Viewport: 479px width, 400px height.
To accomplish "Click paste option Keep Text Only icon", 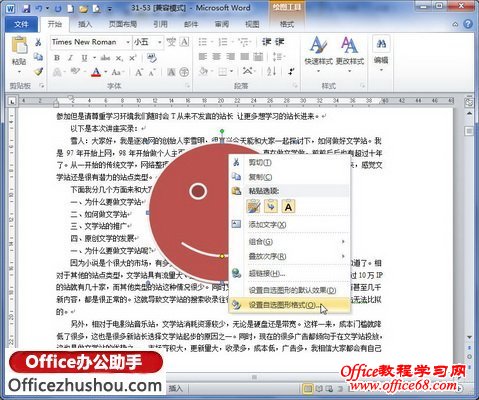I will pos(288,206).
